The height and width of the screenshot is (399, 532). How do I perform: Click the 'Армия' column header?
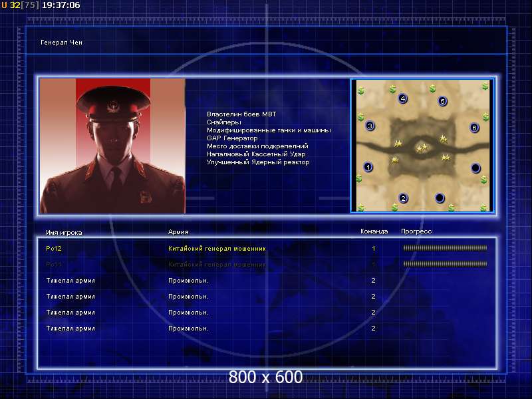pos(178,232)
